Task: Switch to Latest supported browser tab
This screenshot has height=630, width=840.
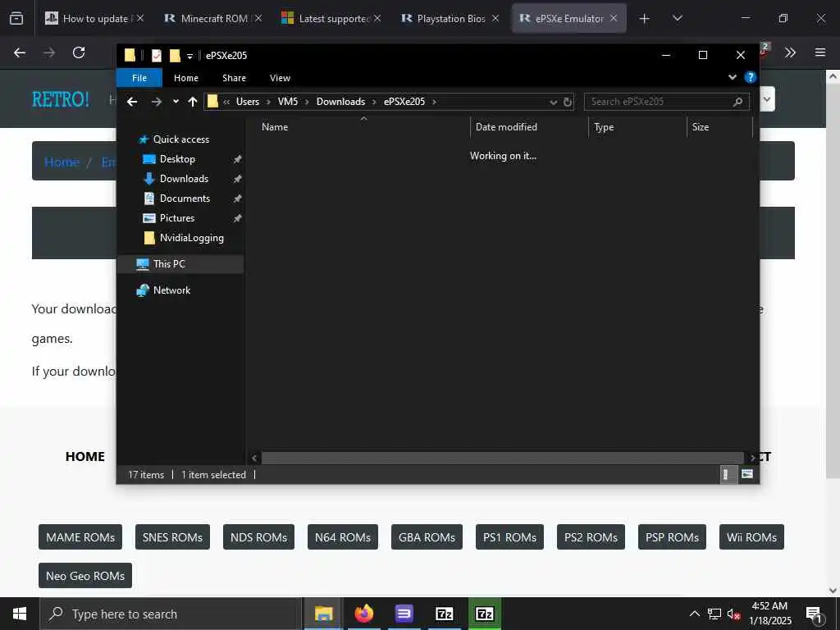Action: click(x=331, y=19)
